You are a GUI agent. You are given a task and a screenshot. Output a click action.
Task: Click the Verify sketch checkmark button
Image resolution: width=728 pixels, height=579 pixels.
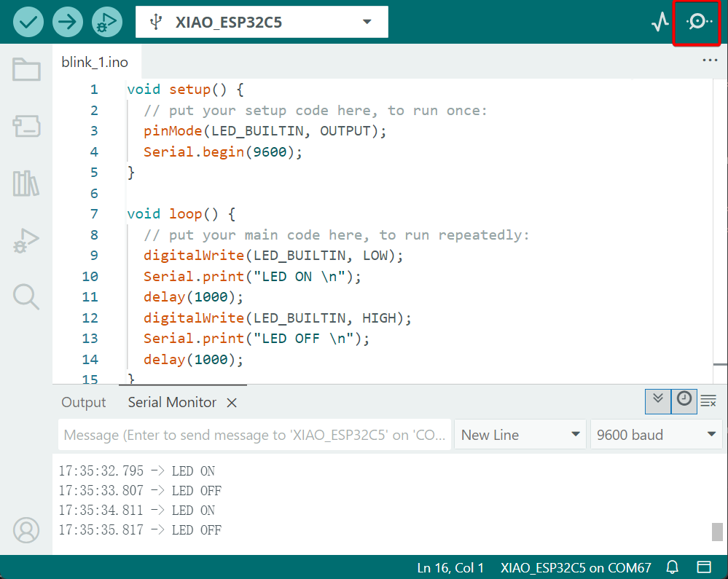pyautogui.click(x=28, y=22)
